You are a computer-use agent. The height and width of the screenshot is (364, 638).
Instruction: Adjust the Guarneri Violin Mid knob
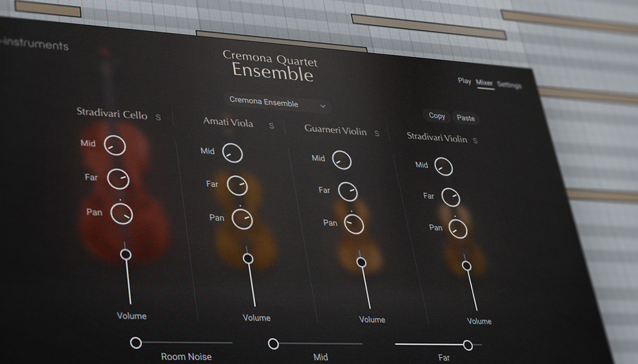342,160
